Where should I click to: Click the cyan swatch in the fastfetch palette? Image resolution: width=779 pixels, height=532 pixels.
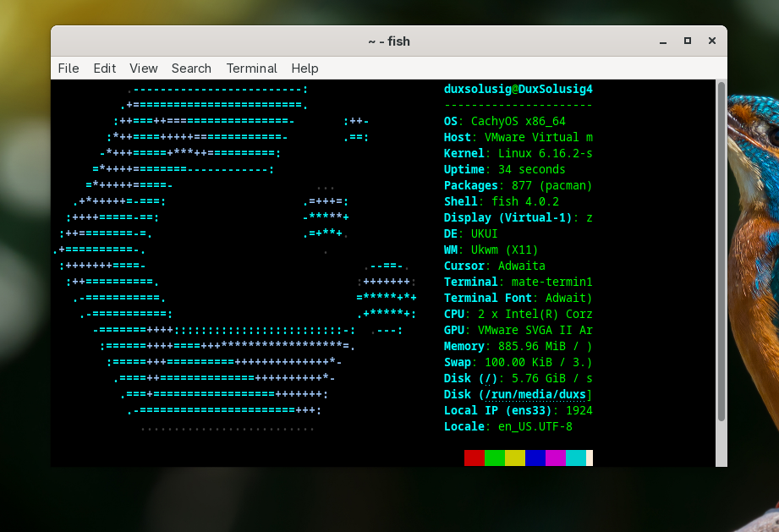pyautogui.click(x=575, y=457)
